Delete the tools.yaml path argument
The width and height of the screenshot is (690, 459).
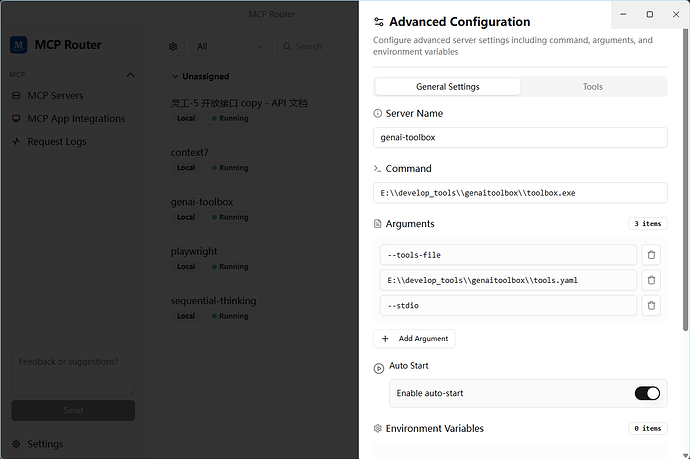651,280
